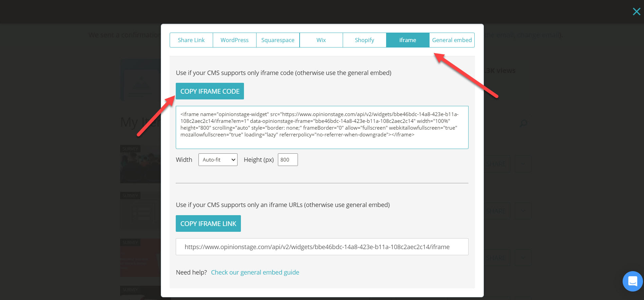Switch to the Share Link tab

[x=191, y=40]
